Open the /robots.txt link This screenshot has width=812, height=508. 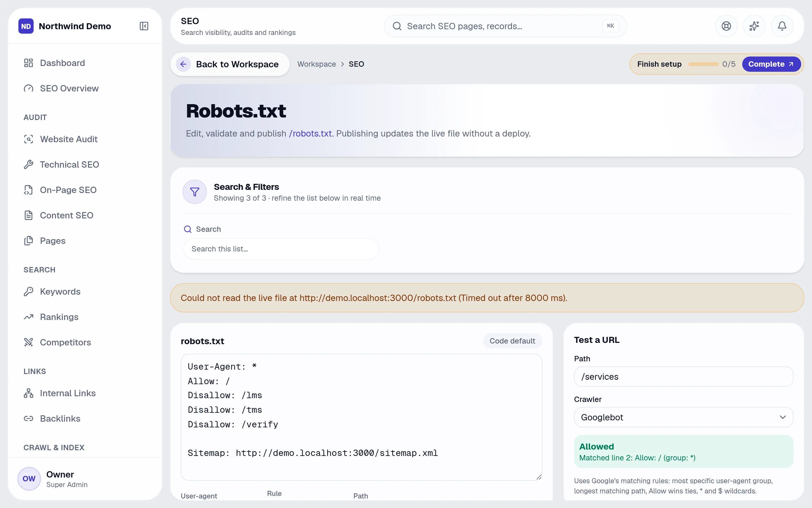tap(311, 134)
